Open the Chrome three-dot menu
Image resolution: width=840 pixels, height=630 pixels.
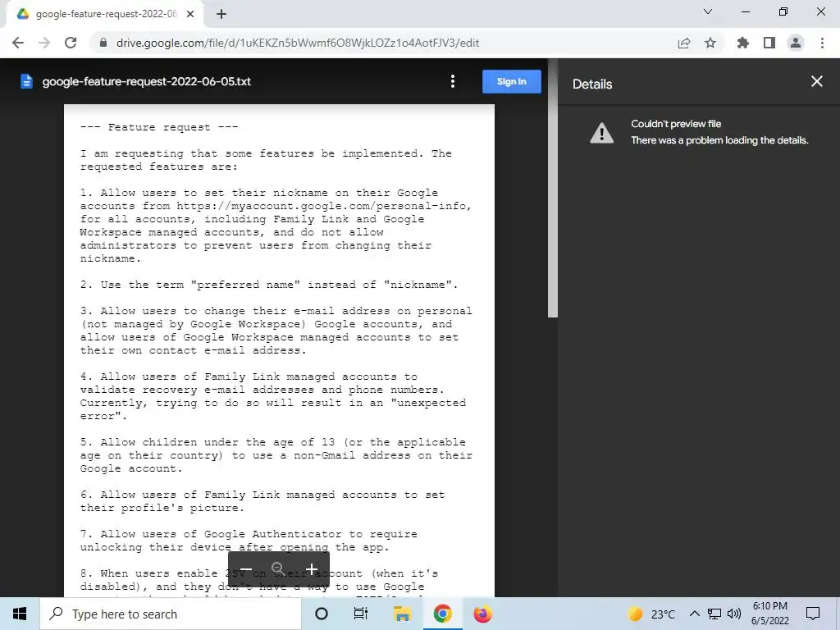(x=822, y=43)
